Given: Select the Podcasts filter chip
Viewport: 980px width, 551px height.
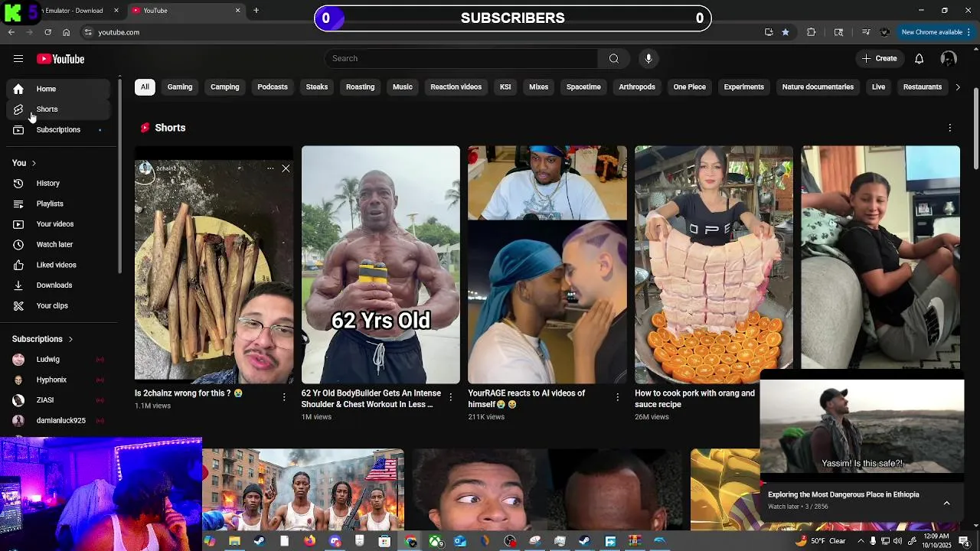Looking at the screenshot, I should (x=273, y=87).
